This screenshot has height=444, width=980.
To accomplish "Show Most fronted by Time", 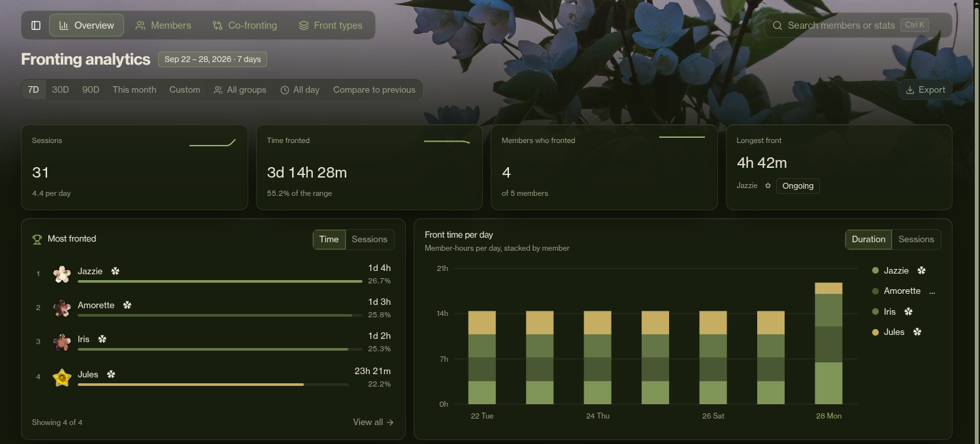I will [329, 239].
